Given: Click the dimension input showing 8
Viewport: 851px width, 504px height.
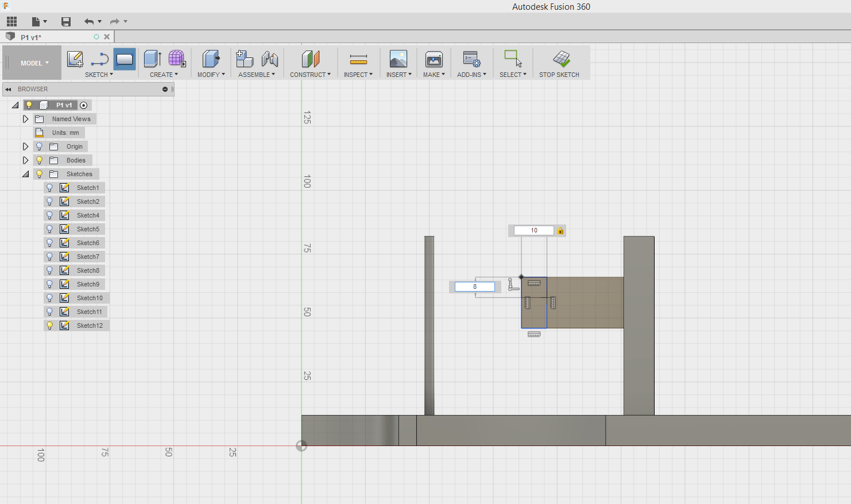Looking at the screenshot, I should click(475, 286).
